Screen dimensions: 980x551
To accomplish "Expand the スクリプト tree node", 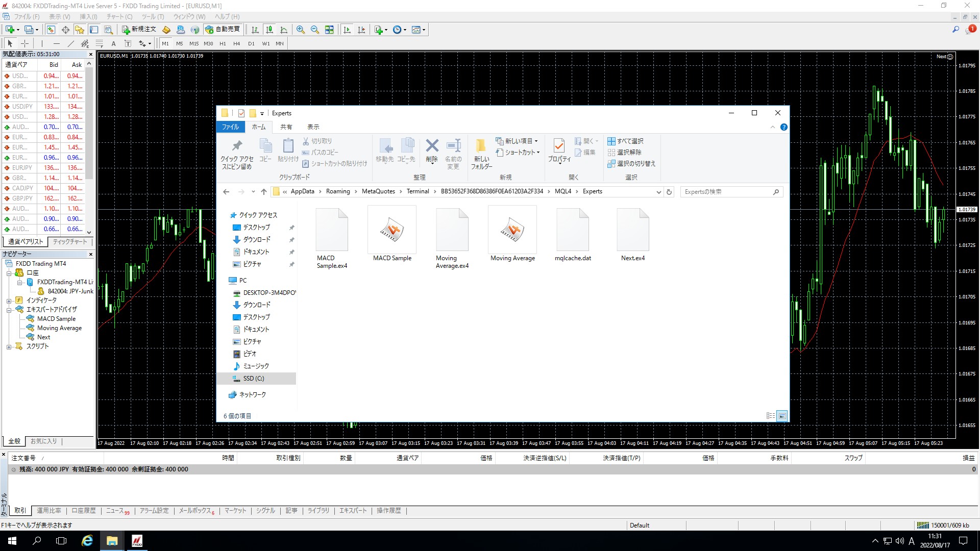I will pyautogui.click(x=9, y=346).
